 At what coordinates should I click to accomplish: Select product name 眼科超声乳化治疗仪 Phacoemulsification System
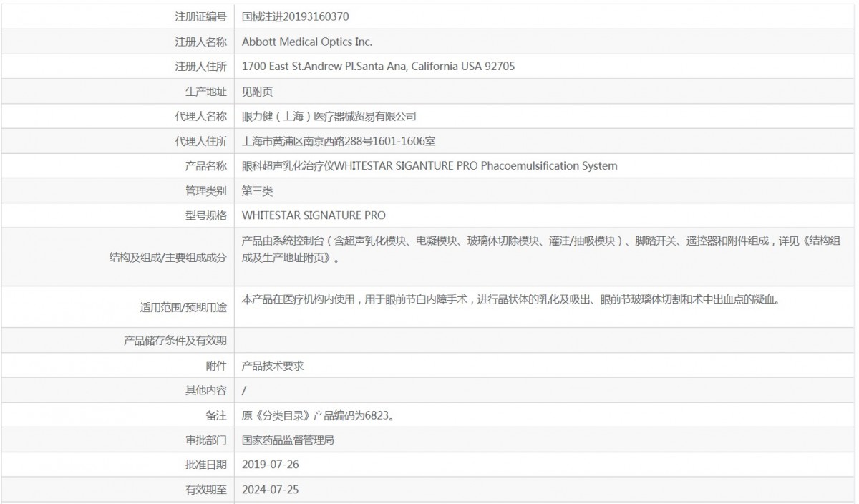click(x=429, y=166)
